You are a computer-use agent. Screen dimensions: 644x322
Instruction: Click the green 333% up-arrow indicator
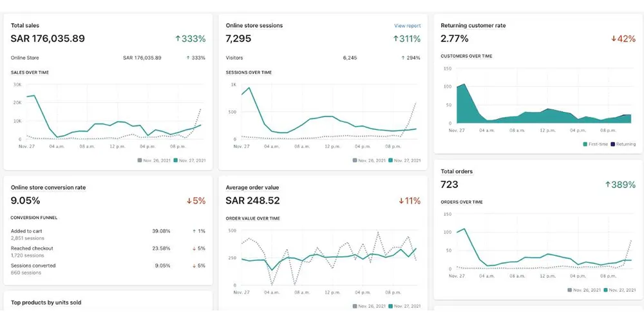point(178,39)
